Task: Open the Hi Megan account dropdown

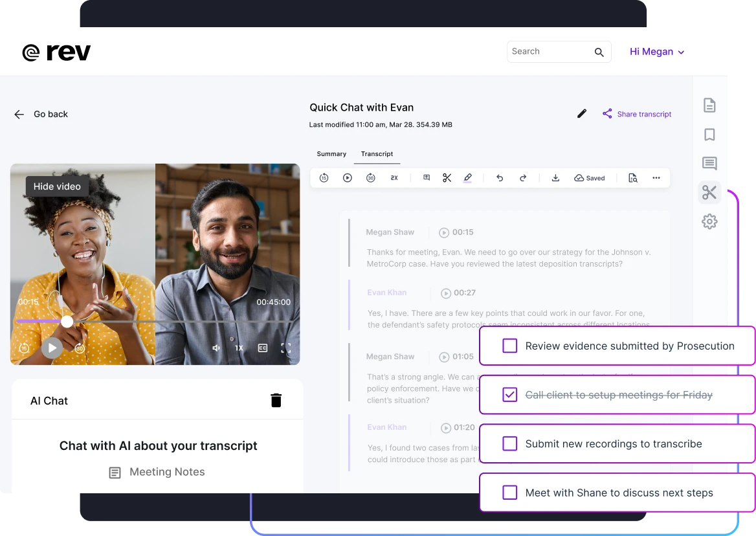Action: (x=657, y=52)
